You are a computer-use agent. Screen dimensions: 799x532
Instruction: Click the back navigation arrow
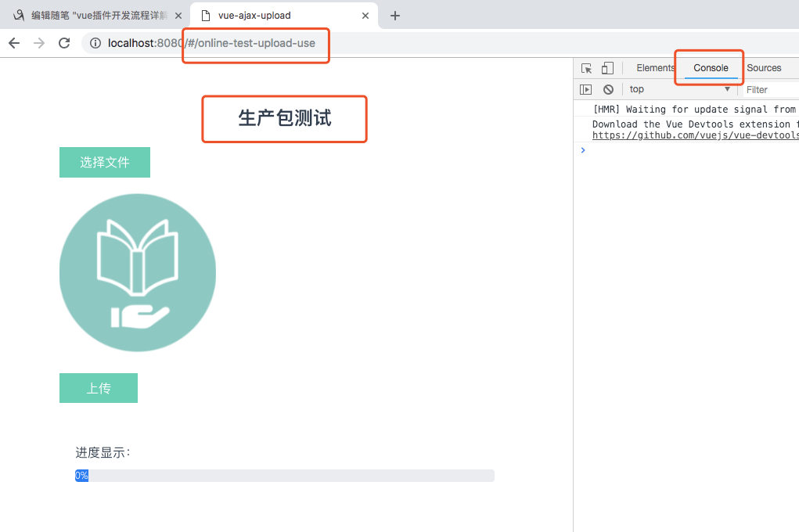point(13,43)
